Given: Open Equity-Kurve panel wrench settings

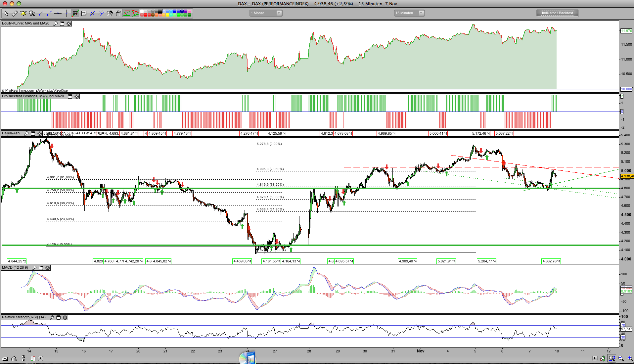Looking at the screenshot, I should [x=55, y=23].
